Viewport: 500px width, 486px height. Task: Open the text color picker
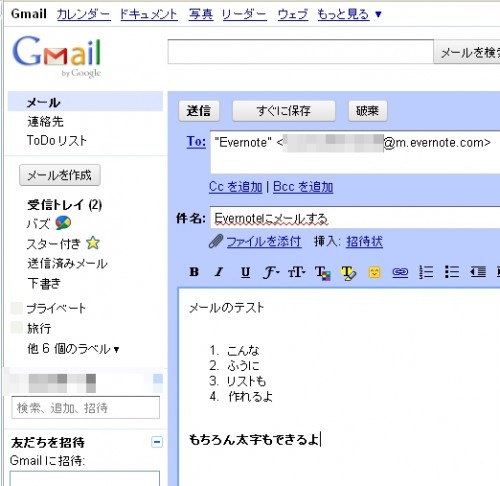[x=323, y=273]
